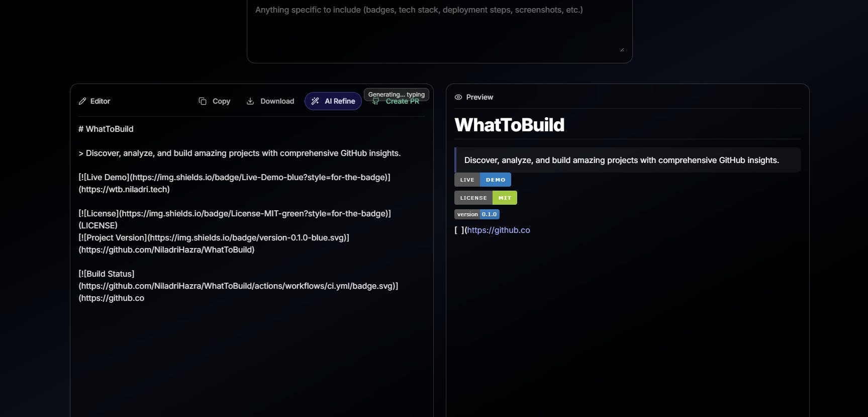The height and width of the screenshot is (417, 868).
Task: Click the pencil icon next to Editor
Action: 82,101
